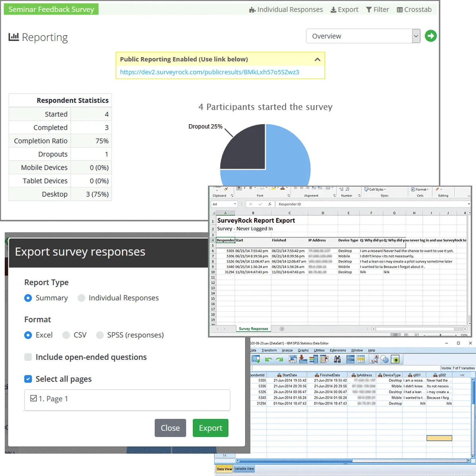The image size is (476, 476).
Task: Click the SPSS horizontal scrollbar
Action: coord(353,461)
